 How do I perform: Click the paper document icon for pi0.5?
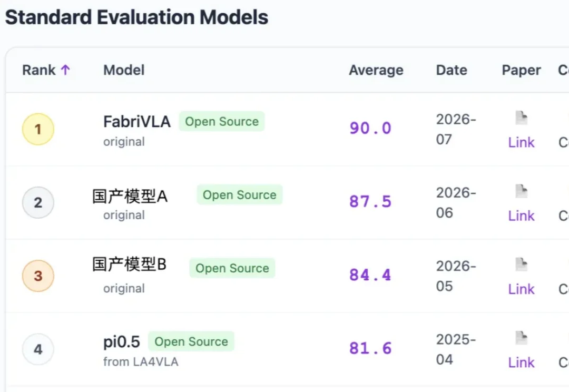tap(522, 338)
